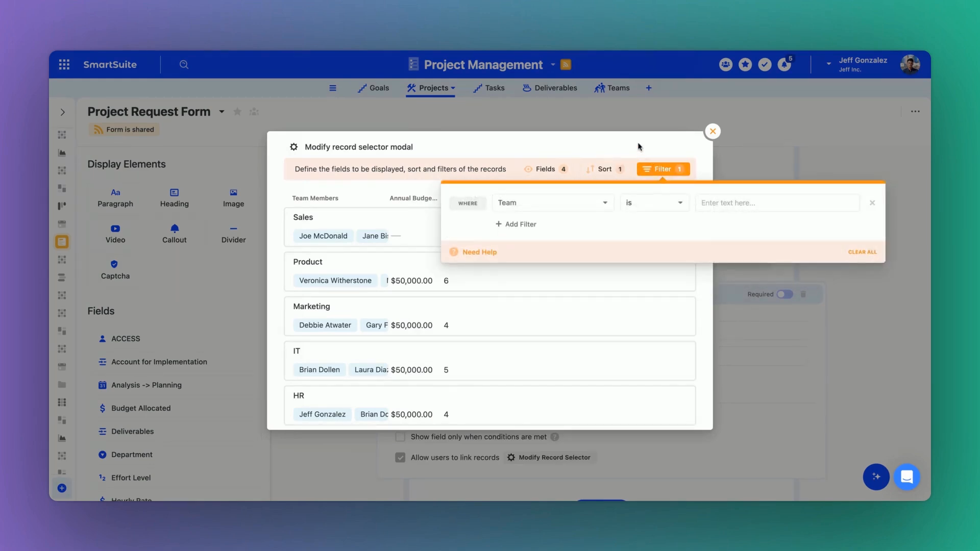
Task: Remove the Team filter row with X
Action: pyautogui.click(x=872, y=203)
